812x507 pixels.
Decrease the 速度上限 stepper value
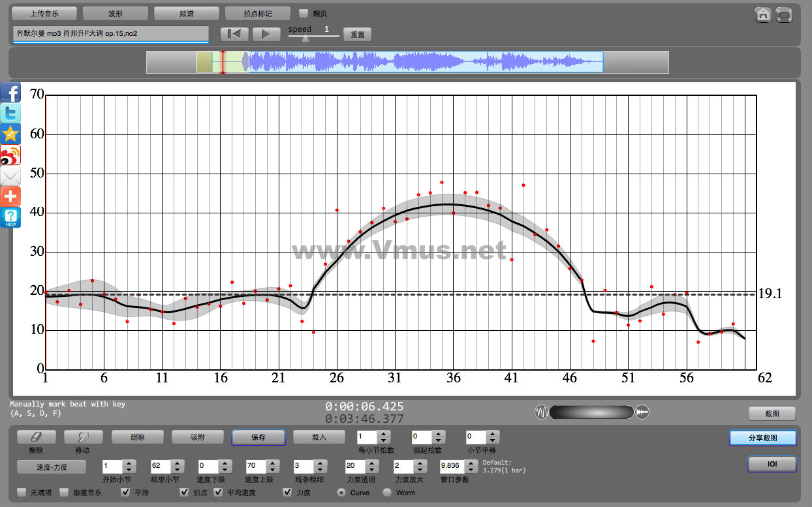click(x=272, y=470)
